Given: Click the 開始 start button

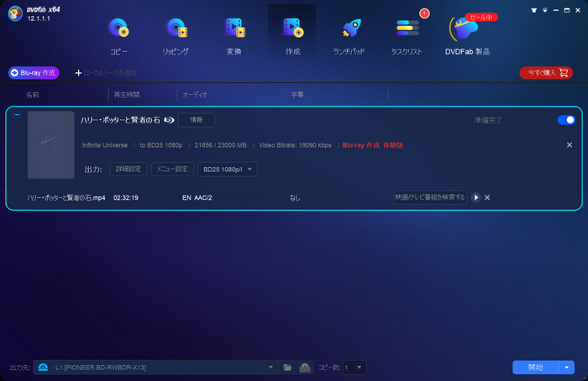Looking at the screenshot, I should (x=536, y=368).
